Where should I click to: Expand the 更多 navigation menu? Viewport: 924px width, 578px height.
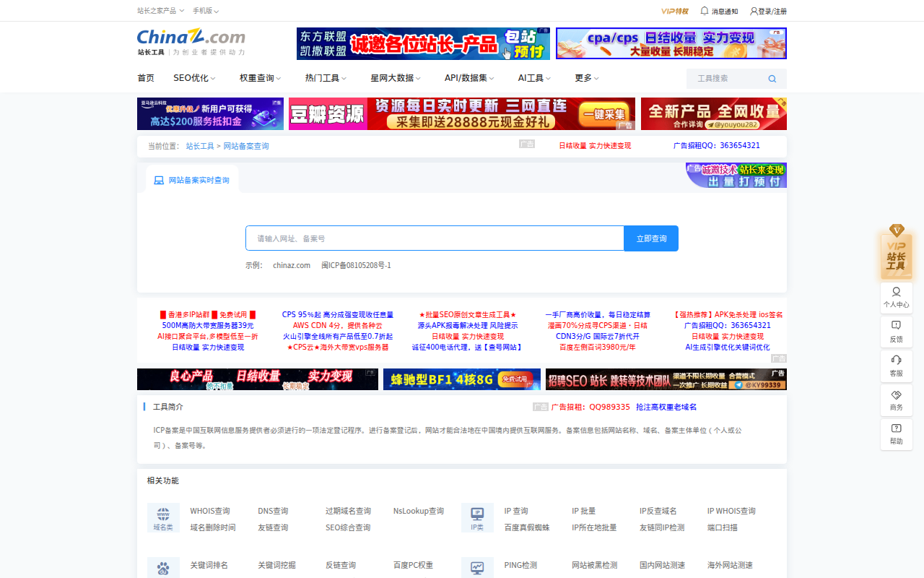coord(586,78)
